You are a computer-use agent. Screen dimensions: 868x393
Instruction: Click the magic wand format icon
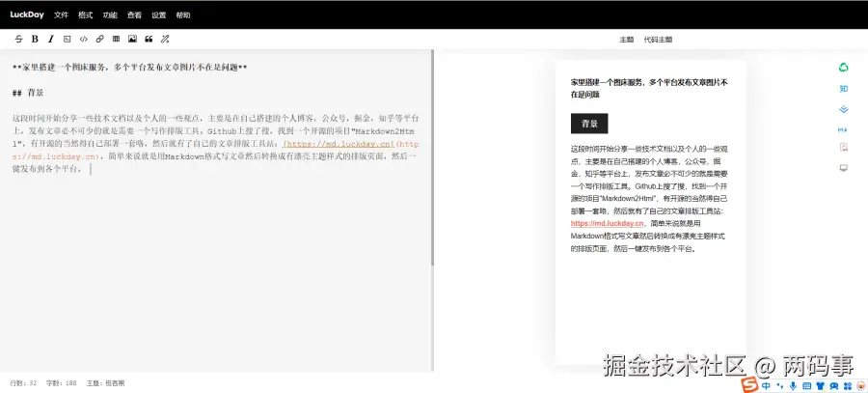point(165,39)
